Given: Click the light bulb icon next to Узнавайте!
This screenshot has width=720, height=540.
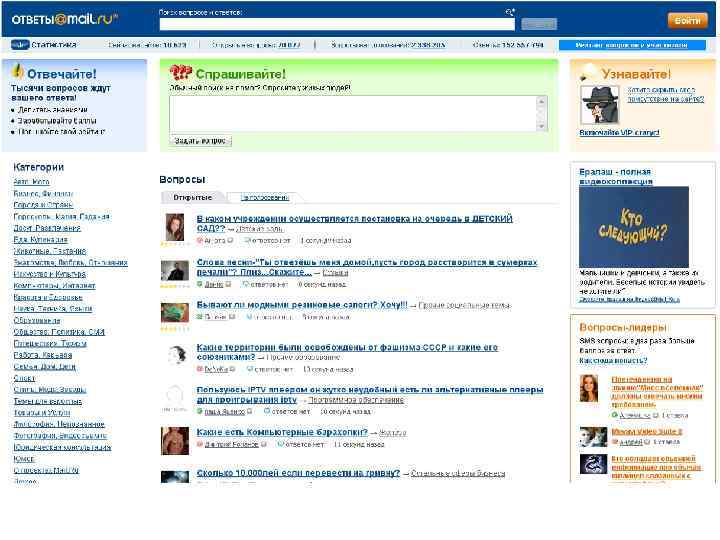Looking at the screenshot, I should point(588,72).
